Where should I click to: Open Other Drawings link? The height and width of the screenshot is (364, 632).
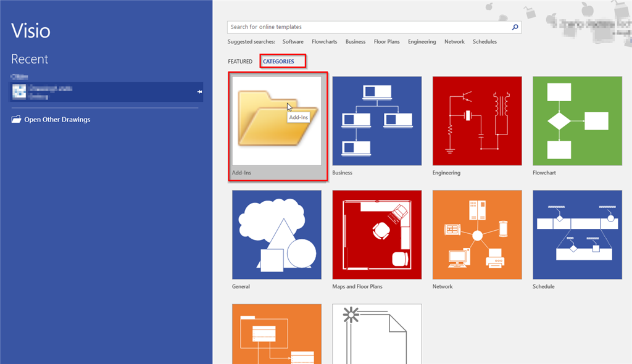tap(57, 119)
